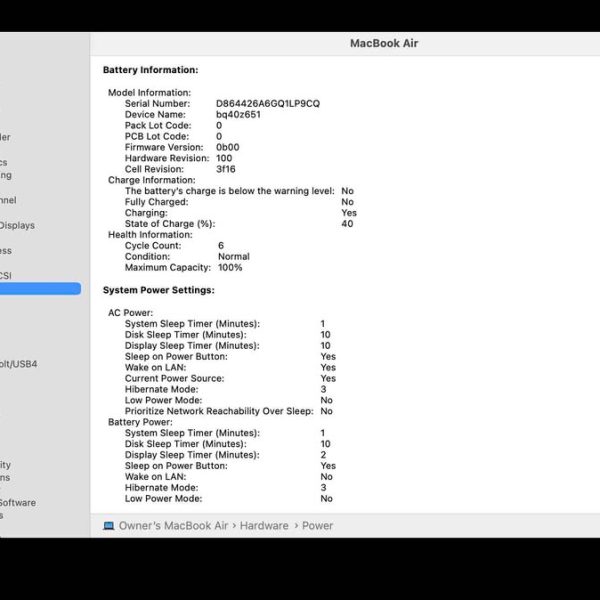The height and width of the screenshot is (600, 600).
Task: Select the highlighted blue sidebar row
Action: [x=40, y=289]
